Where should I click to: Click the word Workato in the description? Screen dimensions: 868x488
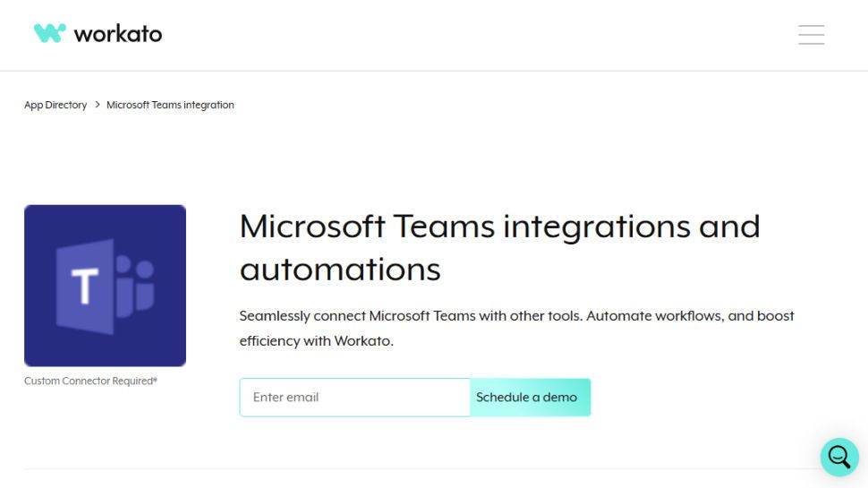[362, 341]
